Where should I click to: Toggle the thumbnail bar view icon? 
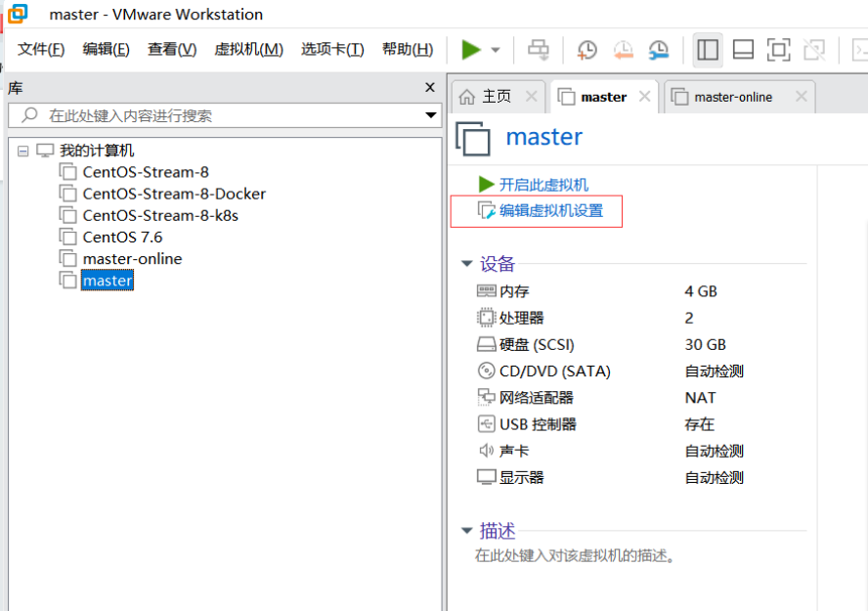[743, 50]
